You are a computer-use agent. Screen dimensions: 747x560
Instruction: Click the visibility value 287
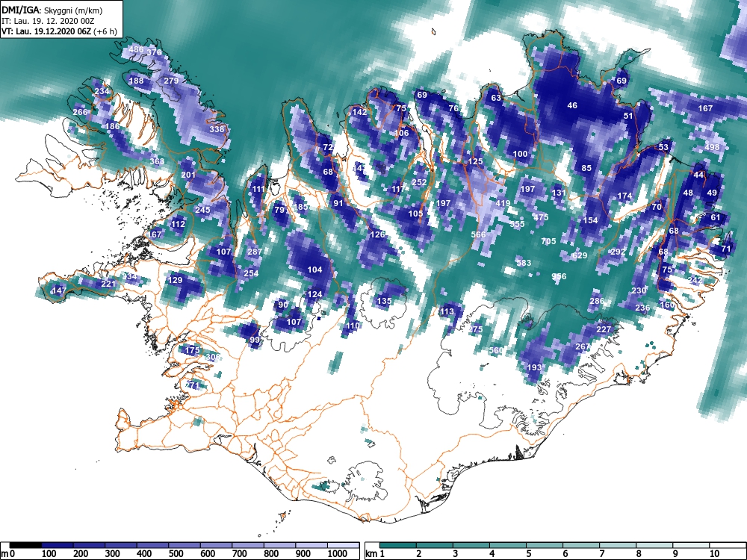(255, 252)
